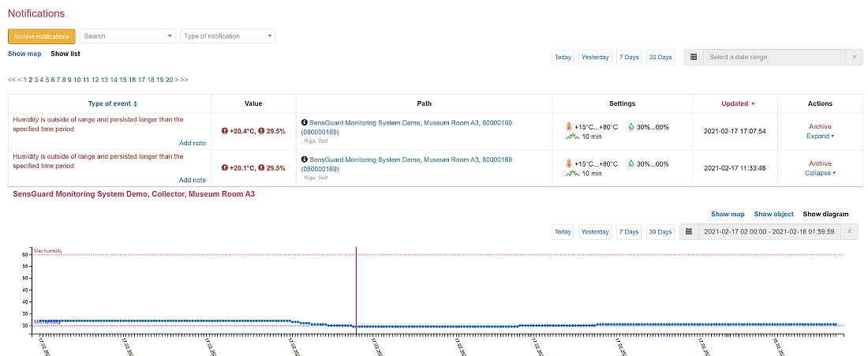The image size is (868, 356).
Task: Open the Type of notification dropdown
Action: tap(227, 36)
